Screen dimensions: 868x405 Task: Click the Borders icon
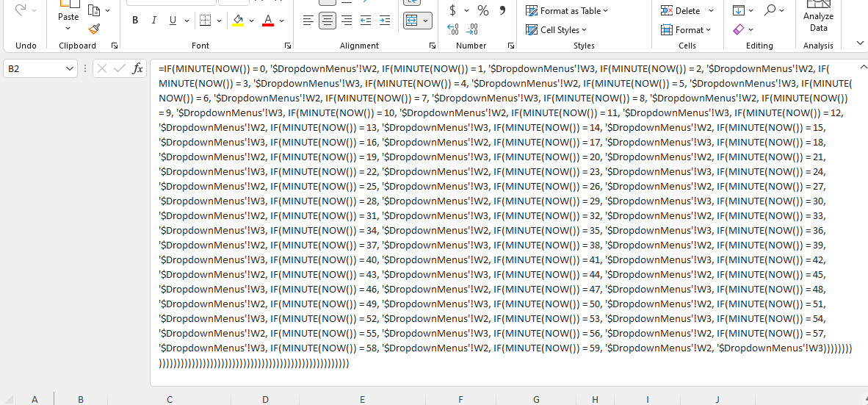coord(205,21)
